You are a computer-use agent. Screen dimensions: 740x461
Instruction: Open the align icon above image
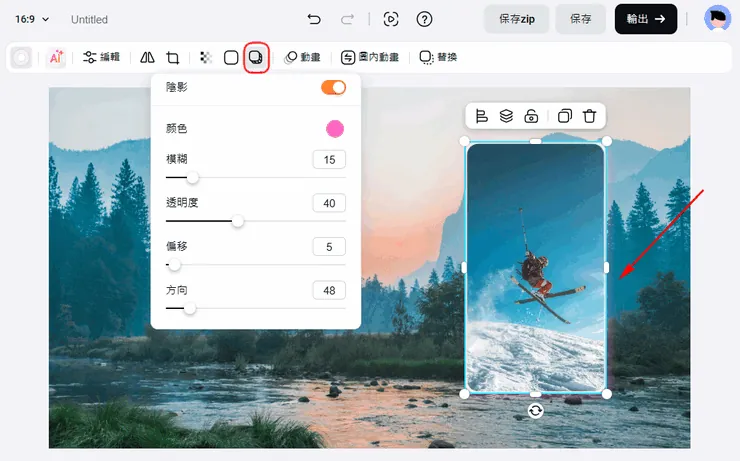481,116
